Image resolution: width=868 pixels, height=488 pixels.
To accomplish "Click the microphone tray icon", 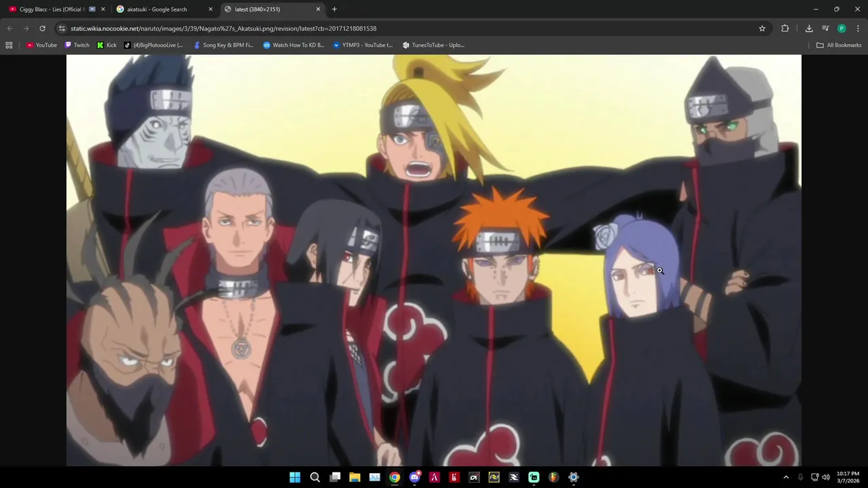I will tap(801, 477).
